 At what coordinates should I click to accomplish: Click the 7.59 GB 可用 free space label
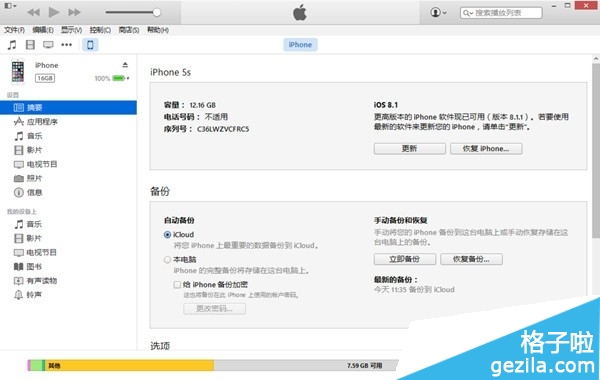tap(365, 365)
